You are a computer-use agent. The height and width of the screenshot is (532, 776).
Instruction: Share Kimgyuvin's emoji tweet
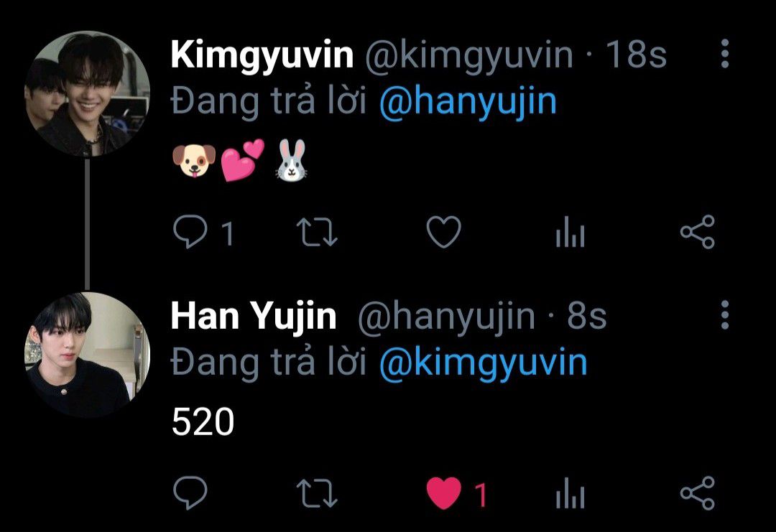pyautogui.click(x=697, y=231)
